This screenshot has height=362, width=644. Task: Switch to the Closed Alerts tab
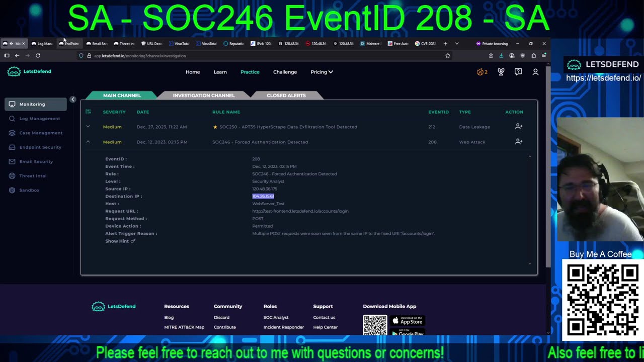click(286, 95)
